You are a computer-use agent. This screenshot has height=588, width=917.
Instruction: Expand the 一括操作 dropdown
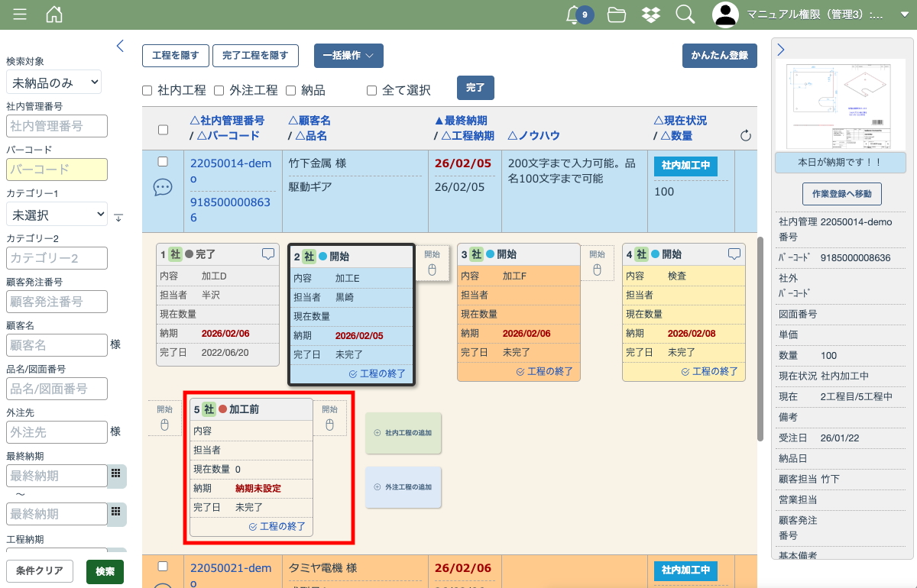pos(348,56)
